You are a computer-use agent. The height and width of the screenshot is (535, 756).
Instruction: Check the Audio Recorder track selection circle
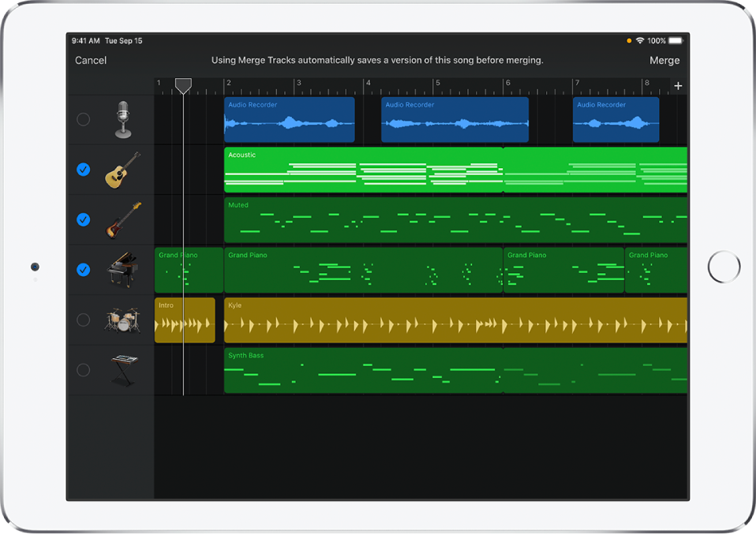point(83,119)
